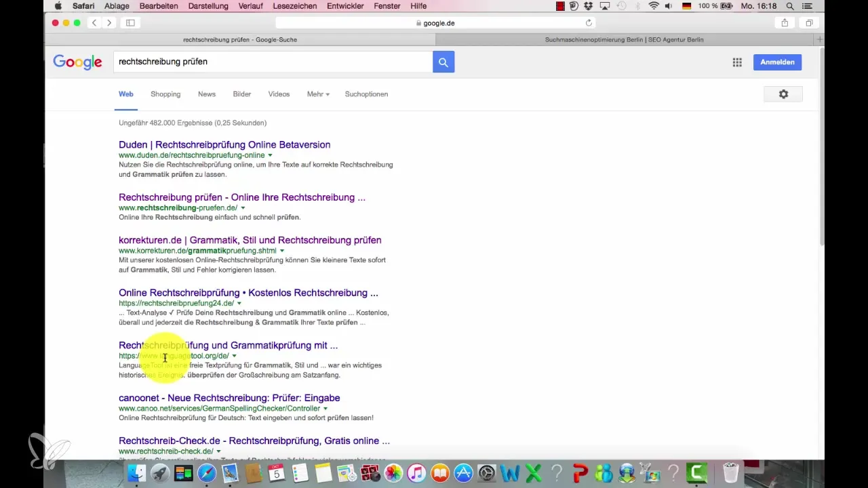Open Camtasia green icon in dock
The height and width of the screenshot is (488, 868).
pos(697,472)
